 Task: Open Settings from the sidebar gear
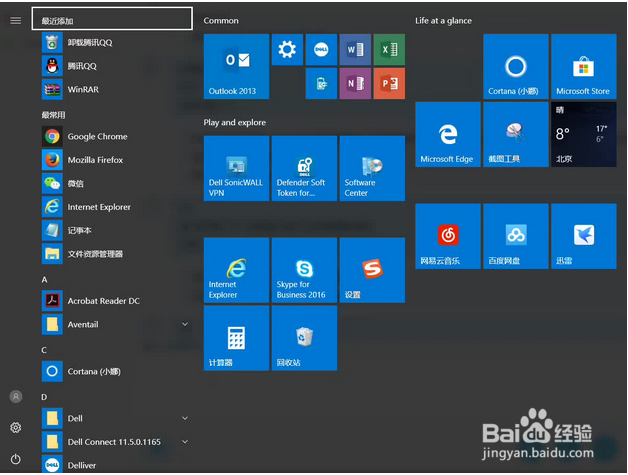(x=16, y=427)
